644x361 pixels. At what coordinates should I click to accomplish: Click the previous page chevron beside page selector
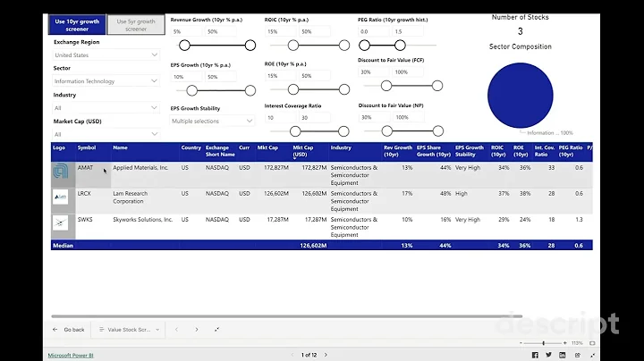[176, 330]
